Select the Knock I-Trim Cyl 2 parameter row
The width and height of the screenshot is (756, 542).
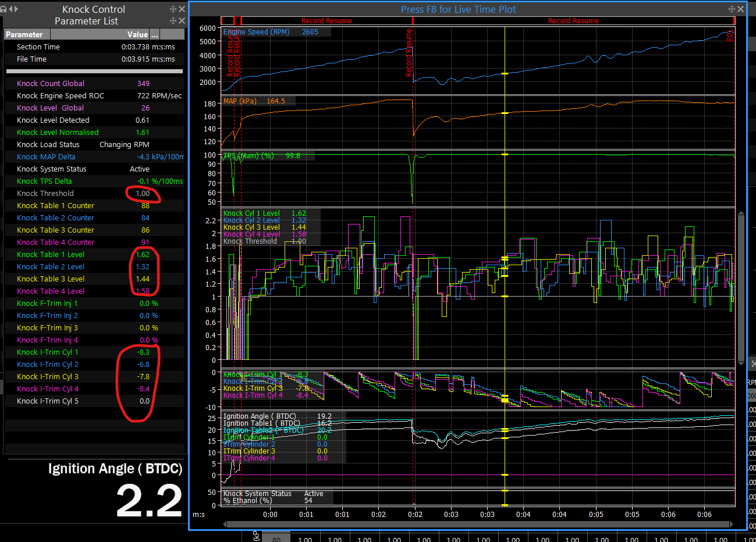(x=94, y=364)
